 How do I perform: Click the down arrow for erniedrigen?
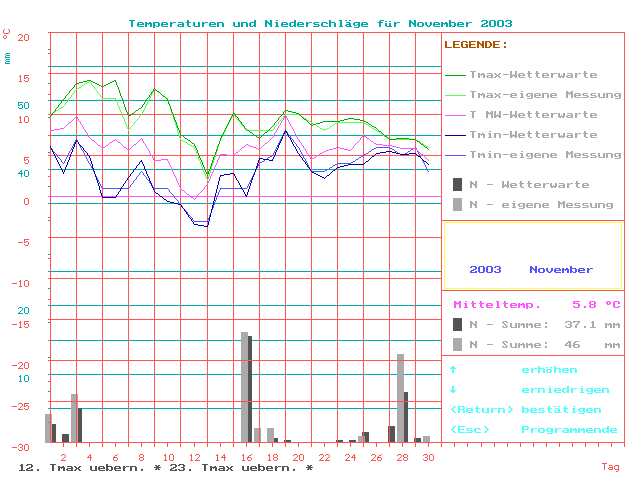(453, 390)
